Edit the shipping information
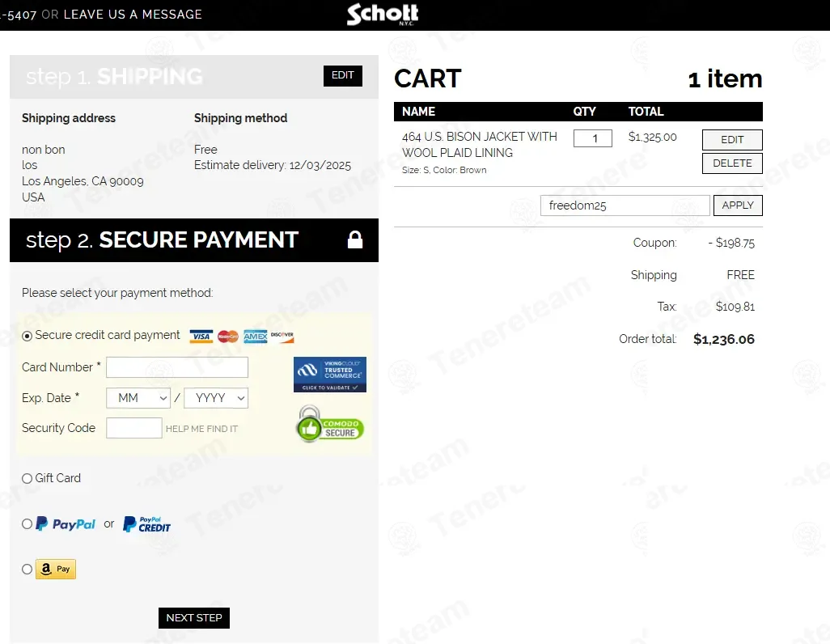Screen dimensions: 830x644 coord(343,75)
